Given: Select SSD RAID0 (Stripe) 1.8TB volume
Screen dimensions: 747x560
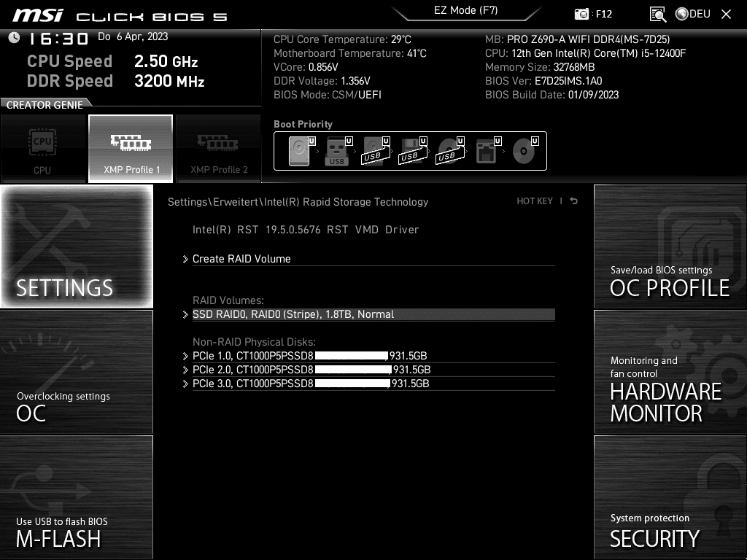Looking at the screenshot, I should (x=373, y=314).
